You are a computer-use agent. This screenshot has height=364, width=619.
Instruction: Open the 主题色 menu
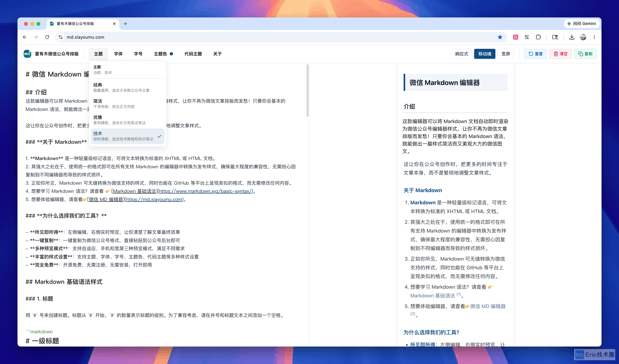click(163, 54)
